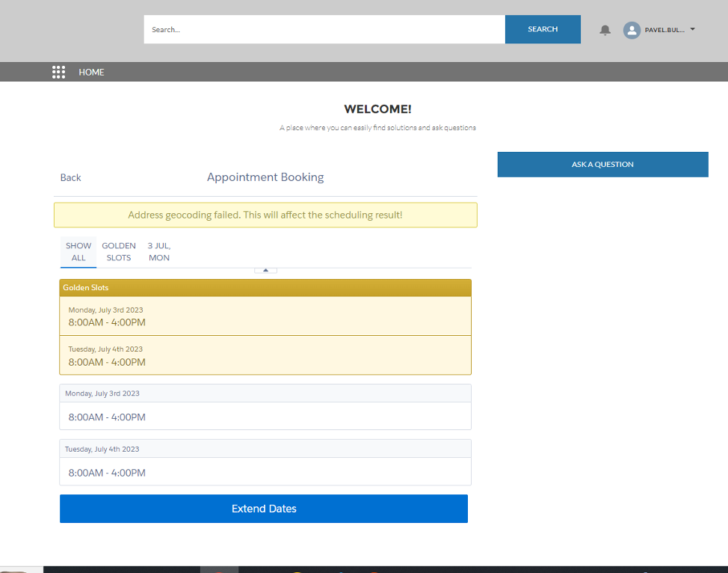This screenshot has width=728, height=573.
Task: Go to the HOME navigation item
Action: click(91, 73)
